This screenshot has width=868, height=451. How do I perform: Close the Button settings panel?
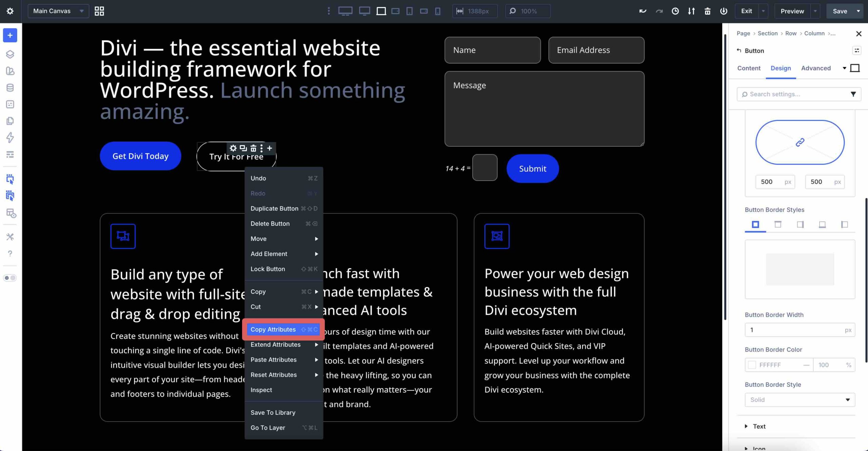859,34
